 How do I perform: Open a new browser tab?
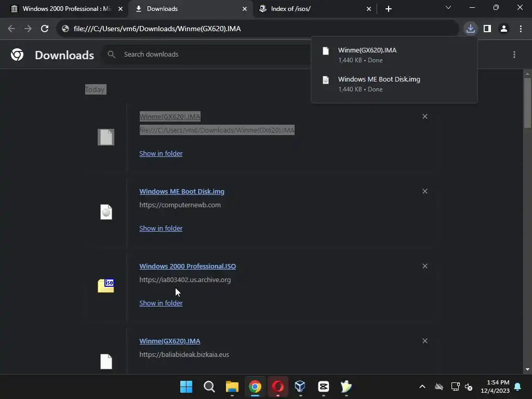point(389,9)
